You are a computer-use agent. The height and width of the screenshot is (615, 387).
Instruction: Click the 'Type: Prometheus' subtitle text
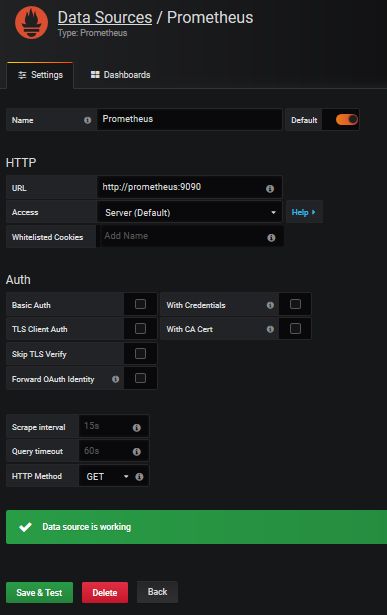click(93, 33)
